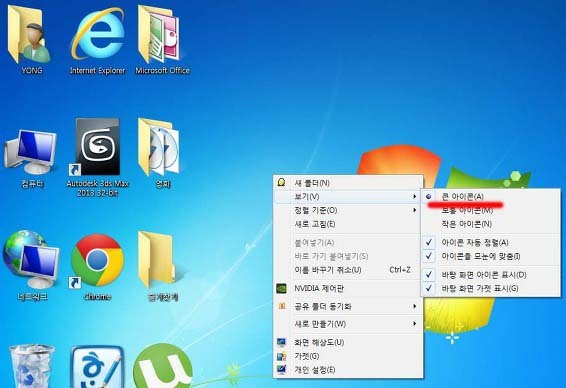Click the 새 폴더(N) menu icon
The image size is (566, 388).
[x=282, y=182]
